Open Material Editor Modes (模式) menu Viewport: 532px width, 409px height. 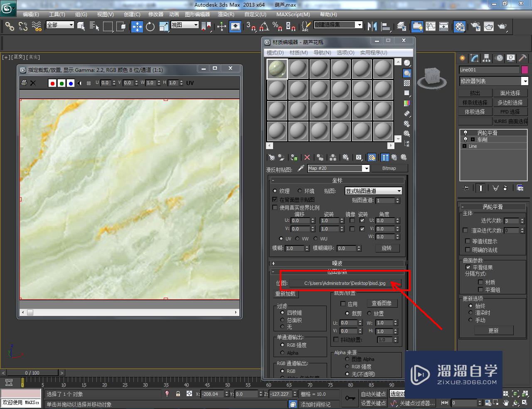coord(275,52)
